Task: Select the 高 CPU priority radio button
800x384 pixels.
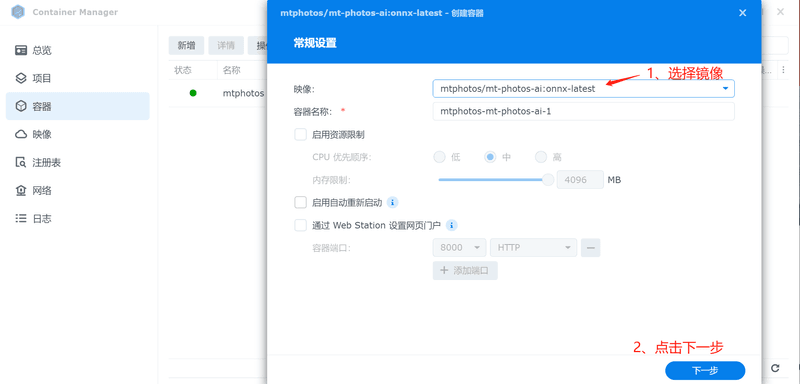Action: pos(541,157)
